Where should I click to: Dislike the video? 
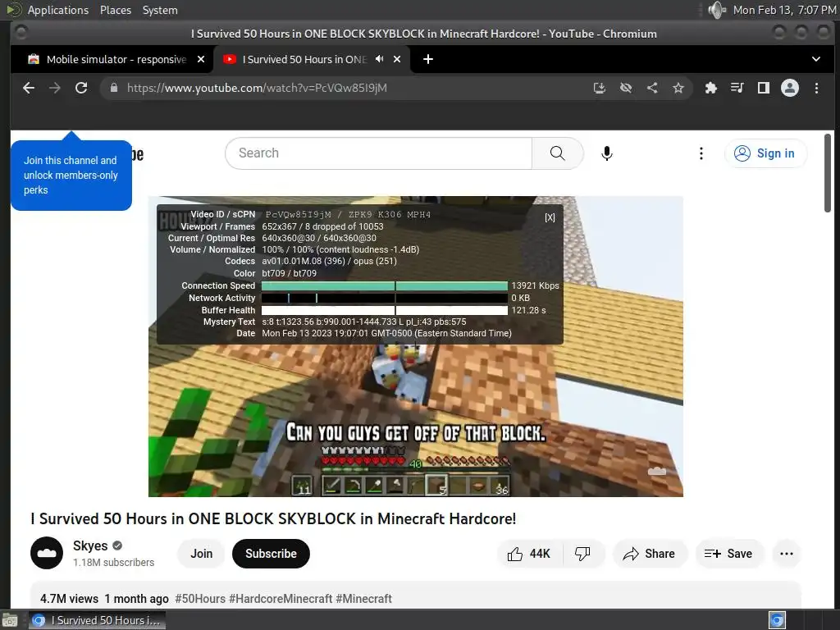582,554
